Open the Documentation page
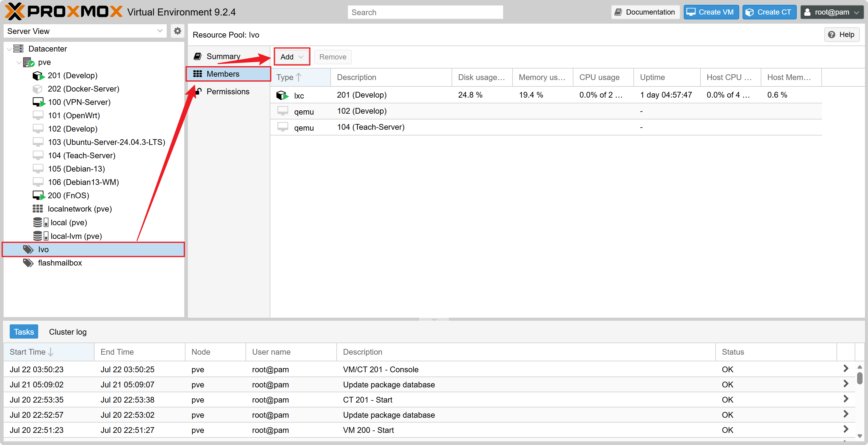This screenshot has height=445, width=868. pos(645,12)
